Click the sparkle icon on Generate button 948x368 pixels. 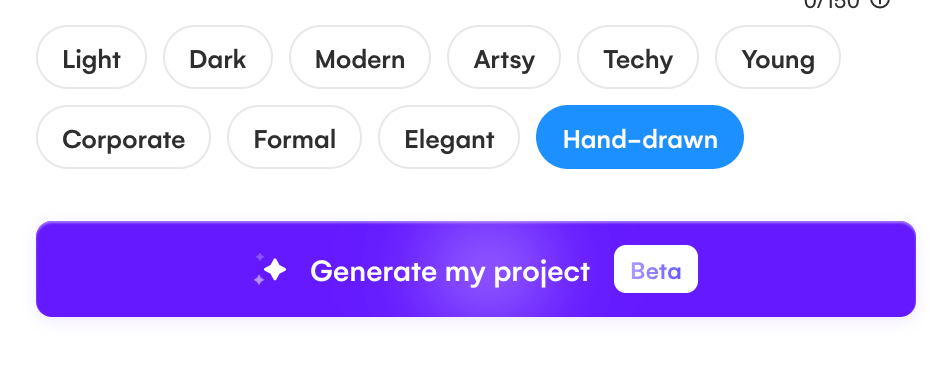[270, 270]
